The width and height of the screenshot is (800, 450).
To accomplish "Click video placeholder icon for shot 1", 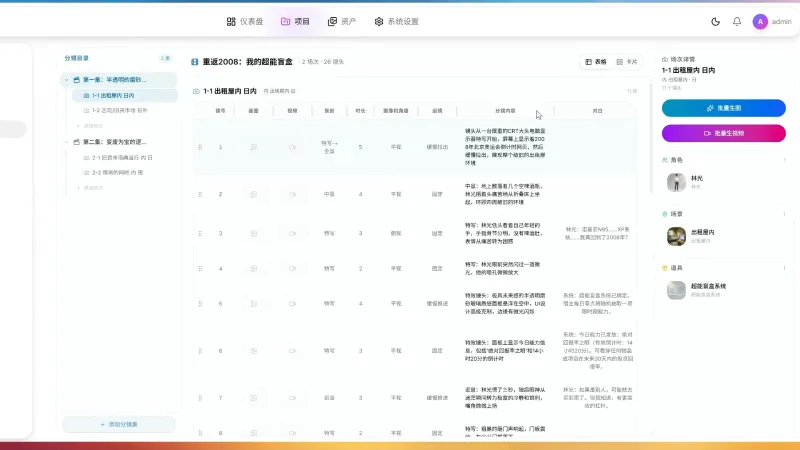I will pyautogui.click(x=292, y=147).
